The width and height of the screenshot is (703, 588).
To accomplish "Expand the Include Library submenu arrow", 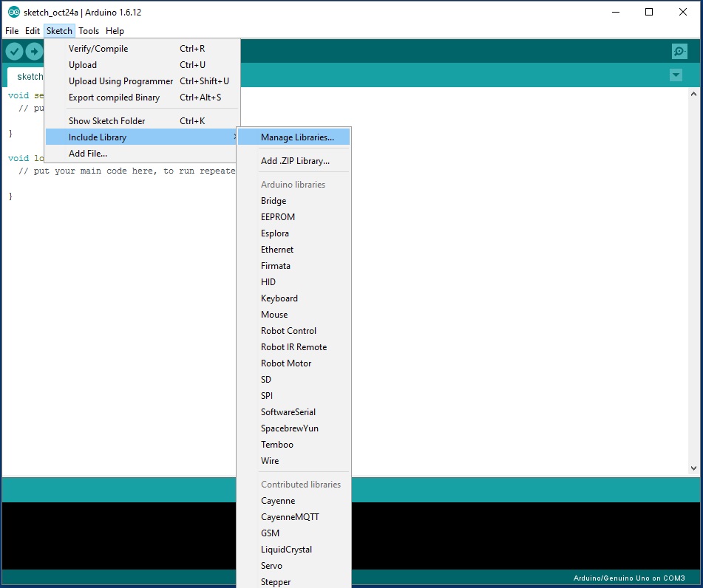I will point(234,137).
